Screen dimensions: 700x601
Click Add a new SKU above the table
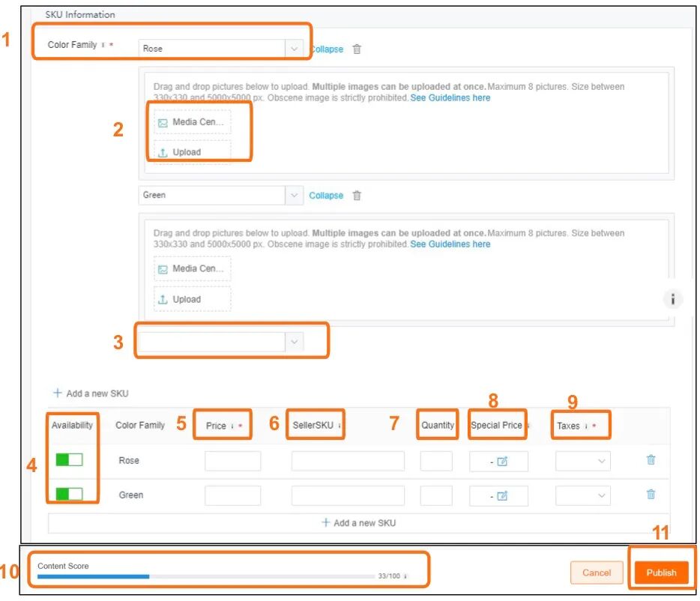(91, 393)
